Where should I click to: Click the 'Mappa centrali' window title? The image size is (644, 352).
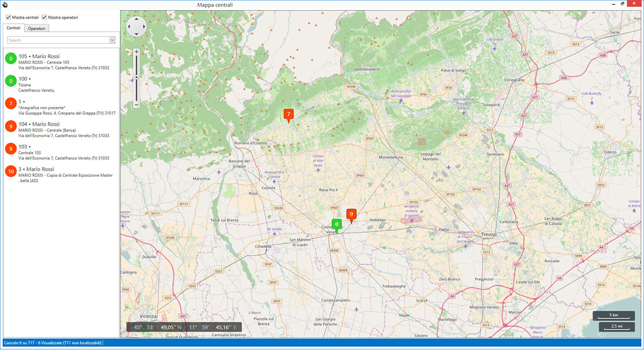coord(215,5)
